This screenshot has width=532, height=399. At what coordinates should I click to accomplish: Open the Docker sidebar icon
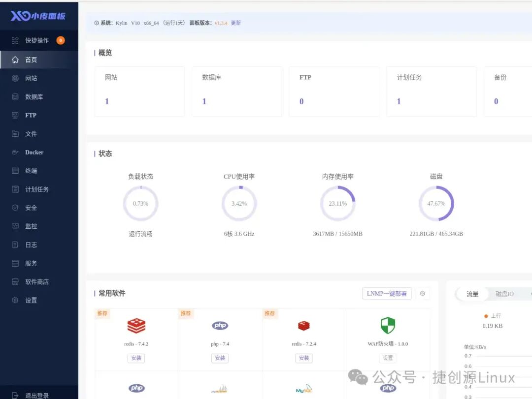point(15,153)
